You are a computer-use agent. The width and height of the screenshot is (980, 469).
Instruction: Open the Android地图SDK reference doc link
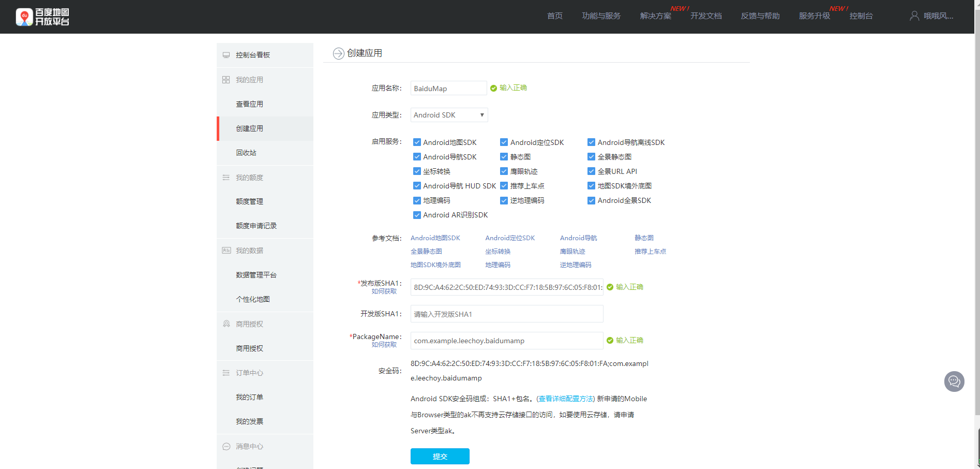coord(435,238)
